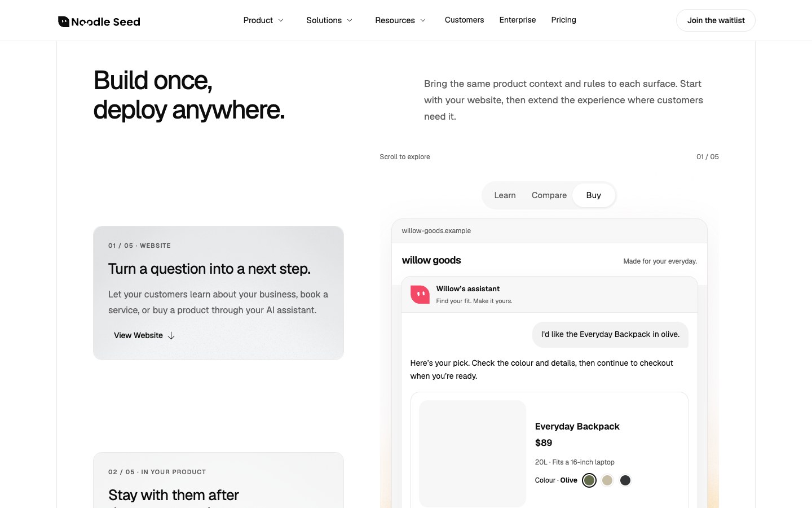Screen dimensions: 812x508
Task: Choose the beige colour swatch
Action: click(607, 480)
